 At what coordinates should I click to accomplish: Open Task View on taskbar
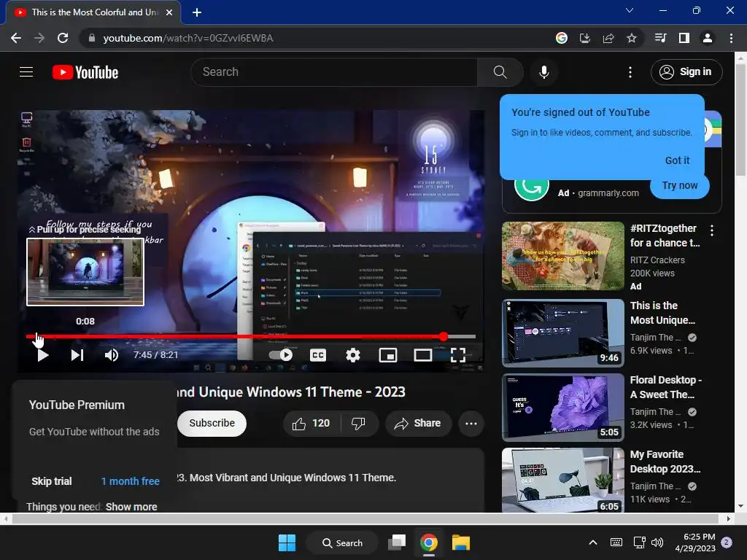pyautogui.click(x=396, y=542)
